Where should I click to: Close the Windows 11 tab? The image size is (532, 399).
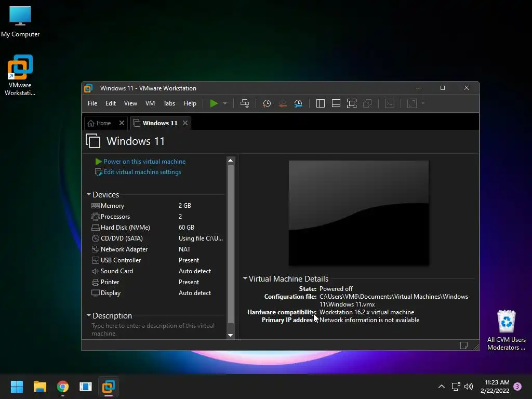185,123
